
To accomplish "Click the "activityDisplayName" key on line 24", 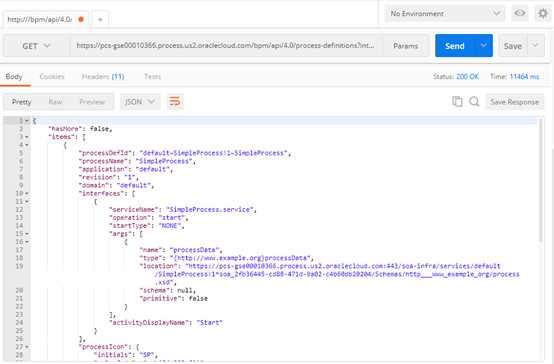I will click(151, 323).
